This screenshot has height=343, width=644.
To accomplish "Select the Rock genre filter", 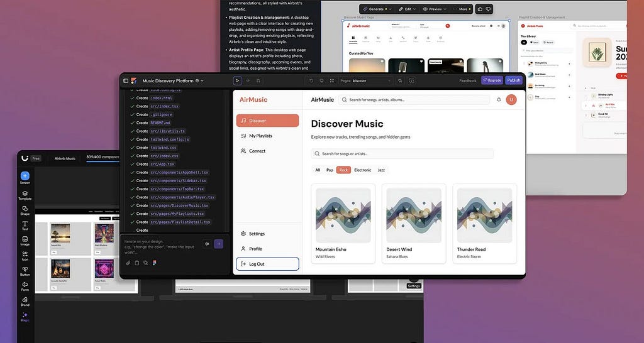I will (x=343, y=170).
